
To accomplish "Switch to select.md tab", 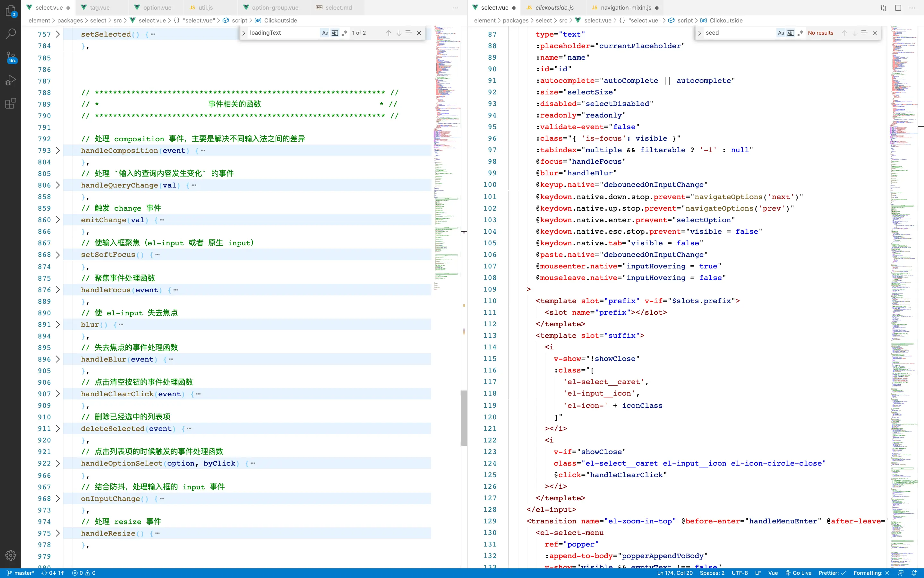I will coord(338,8).
